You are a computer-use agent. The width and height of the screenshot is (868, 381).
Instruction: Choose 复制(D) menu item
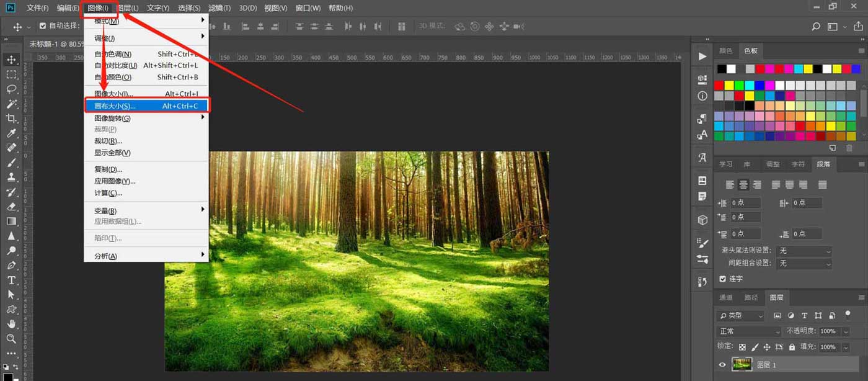146,169
